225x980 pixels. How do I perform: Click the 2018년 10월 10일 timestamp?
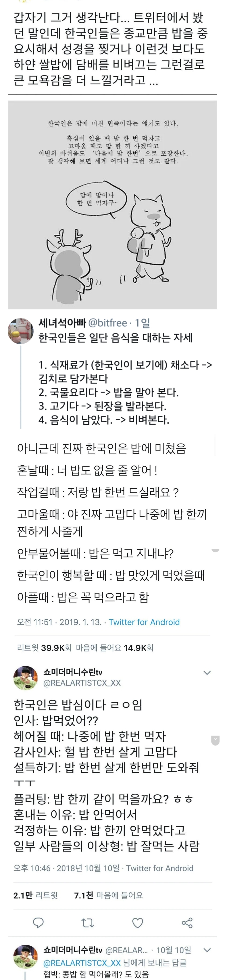pyautogui.click(x=88, y=868)
